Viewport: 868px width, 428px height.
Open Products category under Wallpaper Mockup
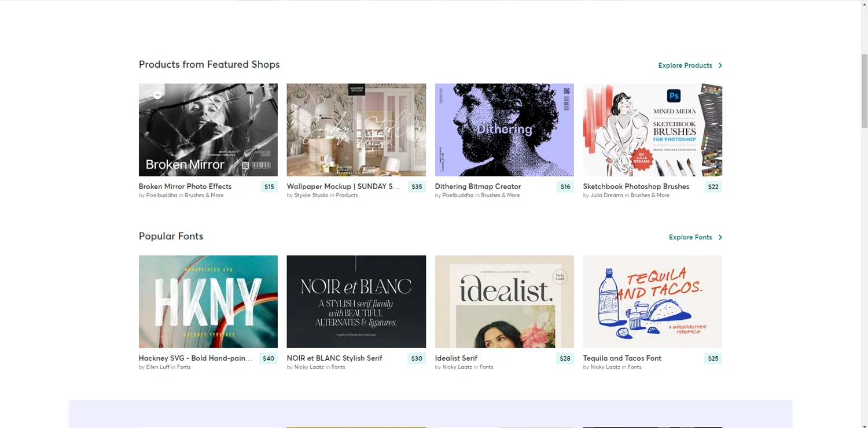(x=347, y=195)
